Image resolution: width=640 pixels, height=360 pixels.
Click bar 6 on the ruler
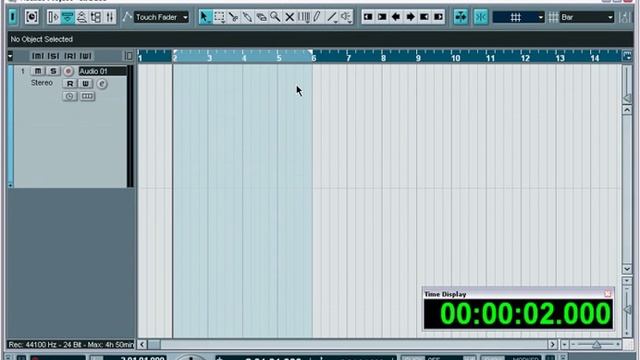click(313, 58)
